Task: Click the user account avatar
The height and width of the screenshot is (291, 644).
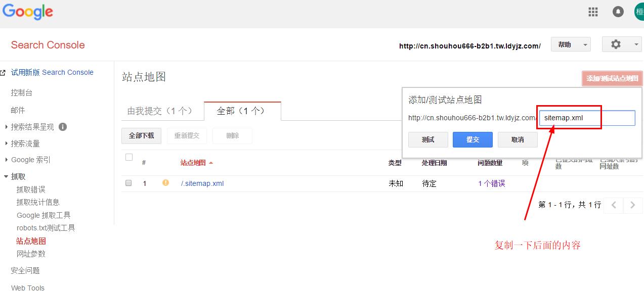Action: [x=639, y=12]
